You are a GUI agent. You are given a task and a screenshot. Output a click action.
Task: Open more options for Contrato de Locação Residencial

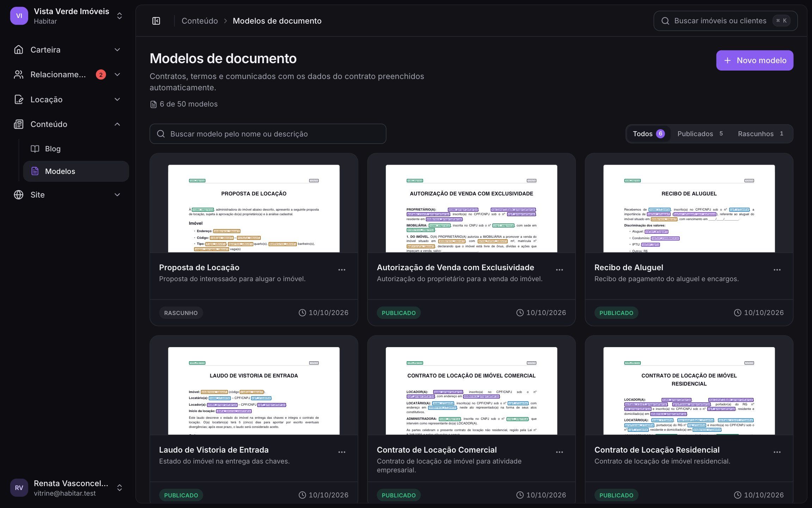[x=777, y=452]
